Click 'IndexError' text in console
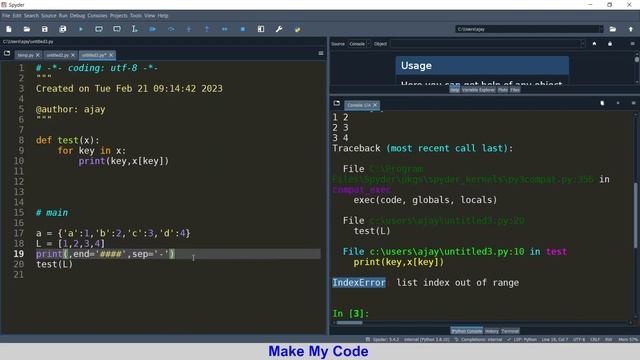The width and height of the screenshot is (640, 360). pos(359,282)
